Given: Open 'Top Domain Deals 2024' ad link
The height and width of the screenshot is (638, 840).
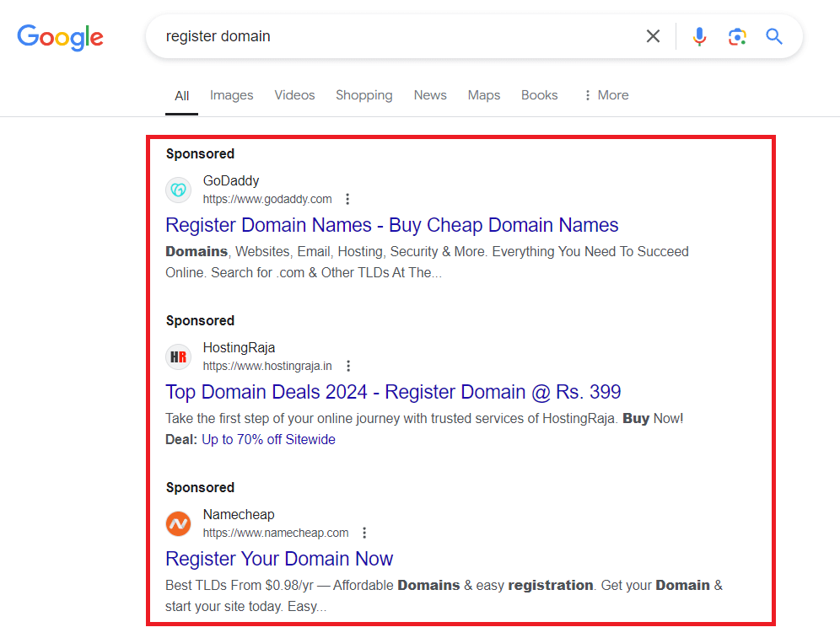Looking at the screenshot, I should (x=393, y=393).
